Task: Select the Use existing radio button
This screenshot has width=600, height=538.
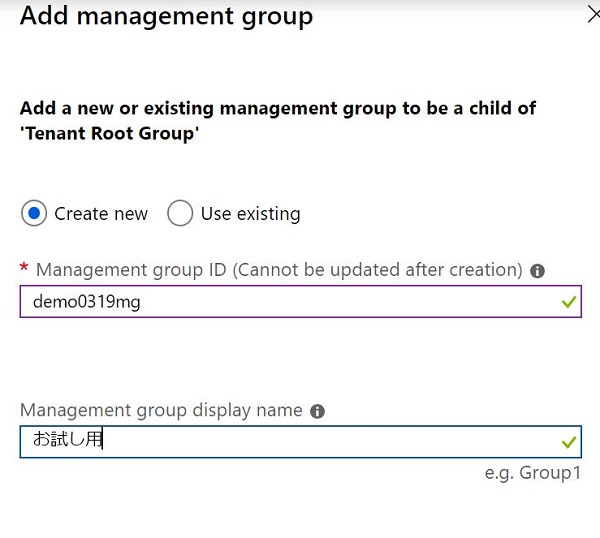Action: pos(180,213)
